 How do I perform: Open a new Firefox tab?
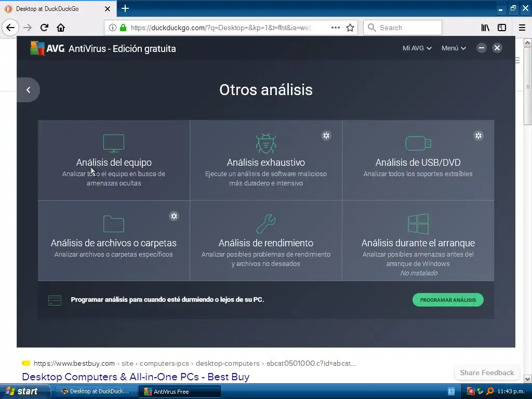(125, 8)
